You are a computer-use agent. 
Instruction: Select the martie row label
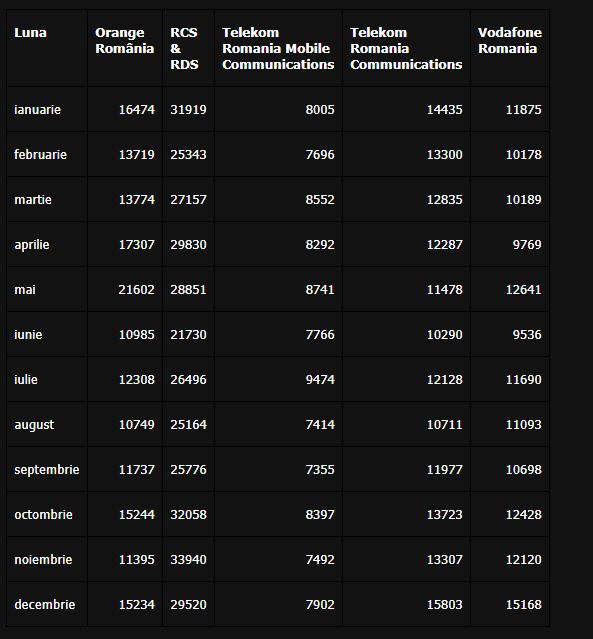pos(33,199)
